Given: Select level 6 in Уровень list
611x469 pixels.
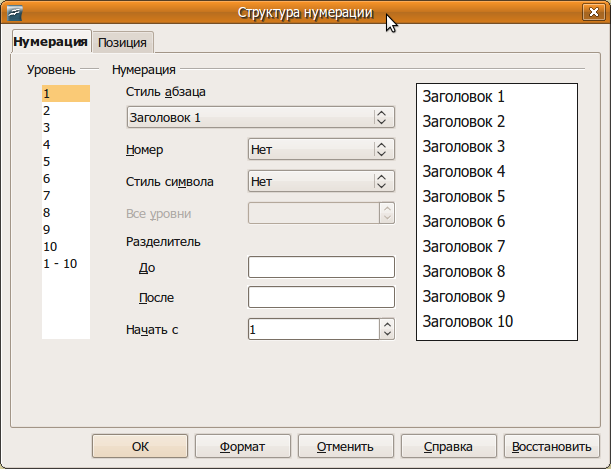Looking at the screenshot, I should 66,178.
